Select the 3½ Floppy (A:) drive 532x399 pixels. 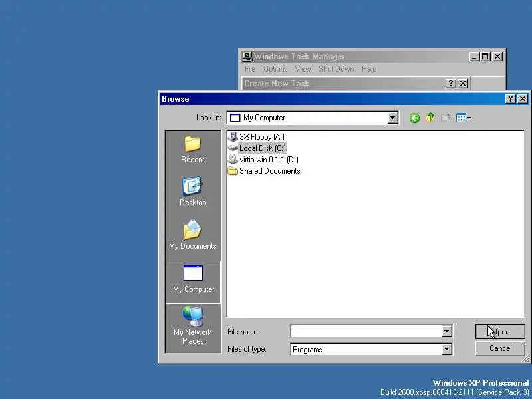click(x=257, y=137)
